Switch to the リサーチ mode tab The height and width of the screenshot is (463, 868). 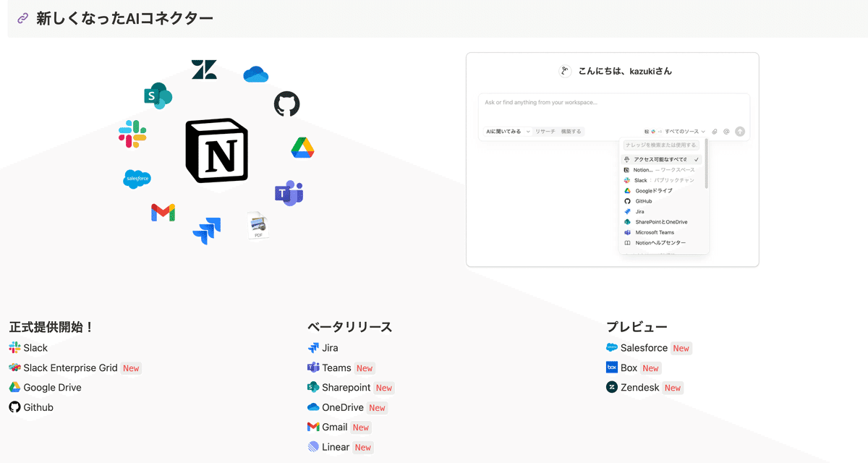545,132
